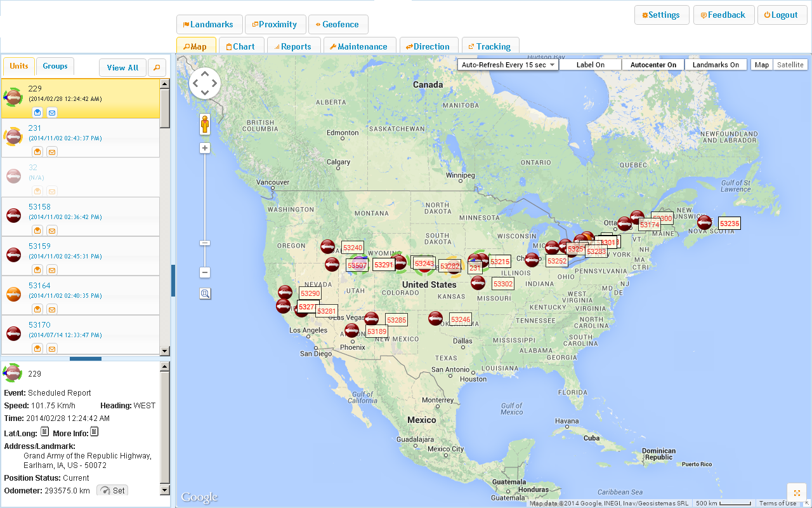Switch to the Groups tab
The width and height of the screenshot is (812, 508).
click(55, 66)
